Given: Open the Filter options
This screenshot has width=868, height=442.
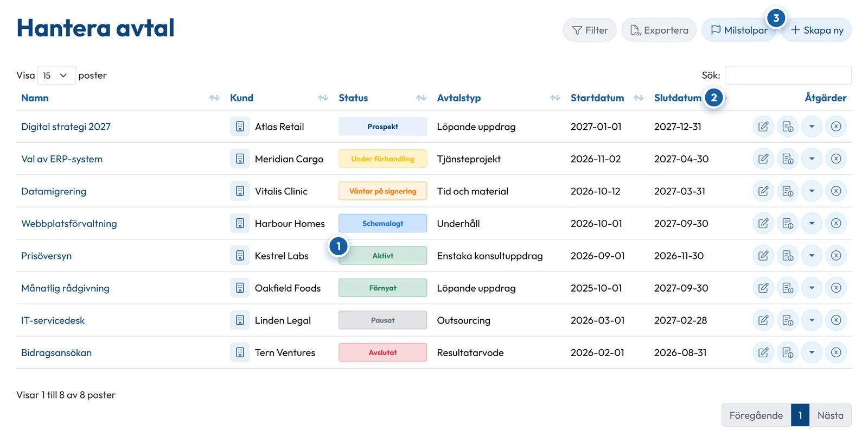Looking at the screenshot, I should 590,30.
